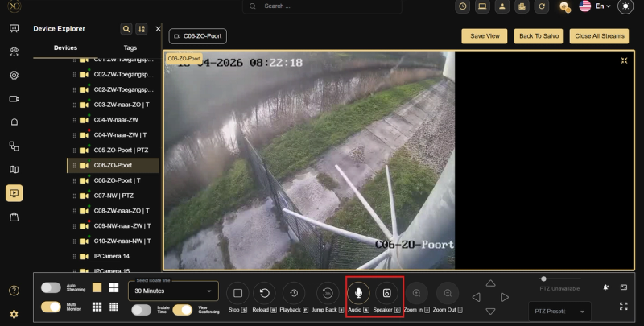Toggle the light/dark theme icon
Image resolution: width=644 pixels, height=326 pixels.
(x=625, y=6)
